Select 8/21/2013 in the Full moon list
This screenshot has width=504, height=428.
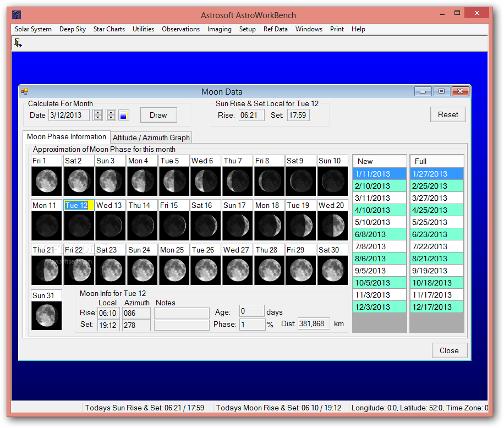(437, 259)
